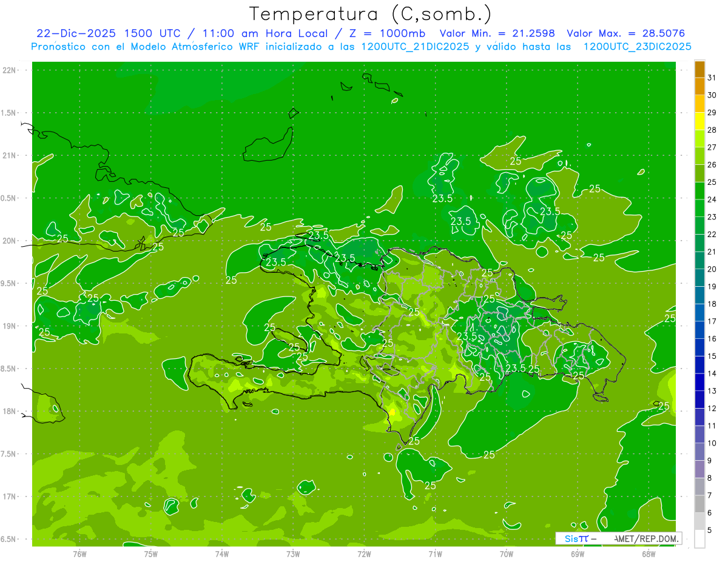Click the title "Temperatura (C,somb.)"
728x562 pixels.
[x=370, y=13]
